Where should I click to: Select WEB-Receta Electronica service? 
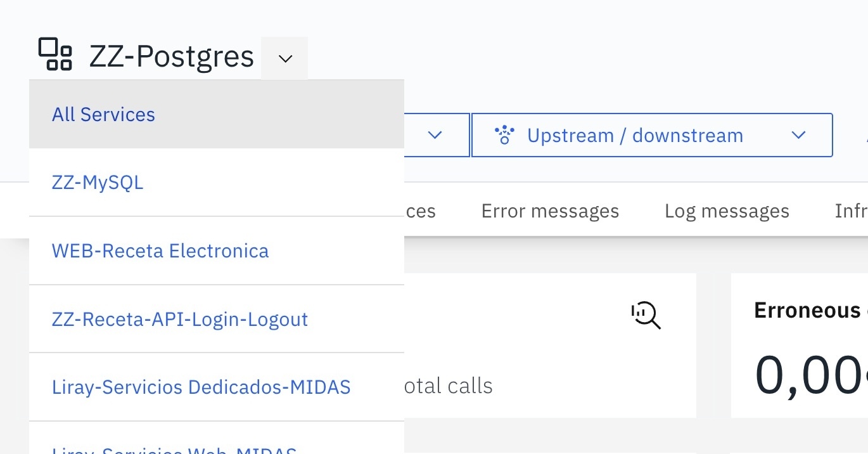tap(160, 251)
